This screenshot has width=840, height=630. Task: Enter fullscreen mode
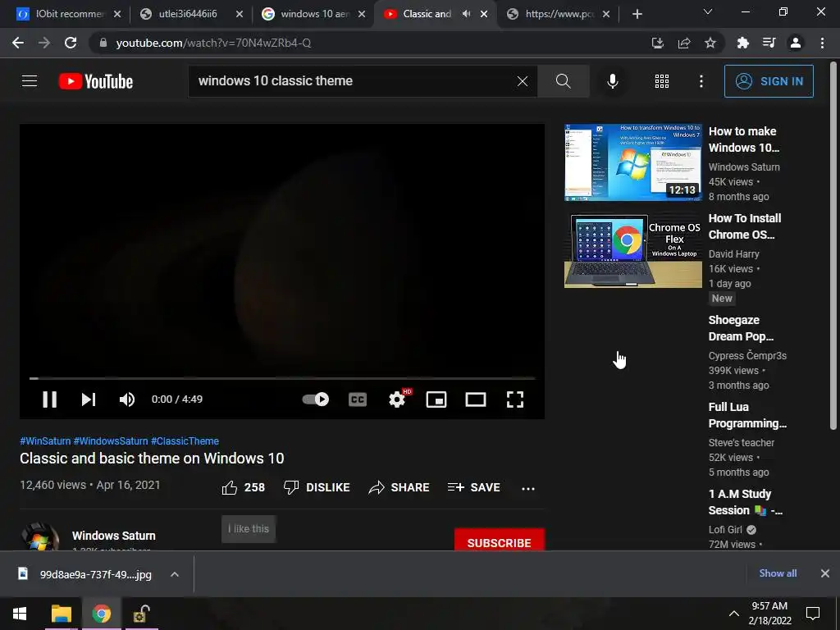515,399
